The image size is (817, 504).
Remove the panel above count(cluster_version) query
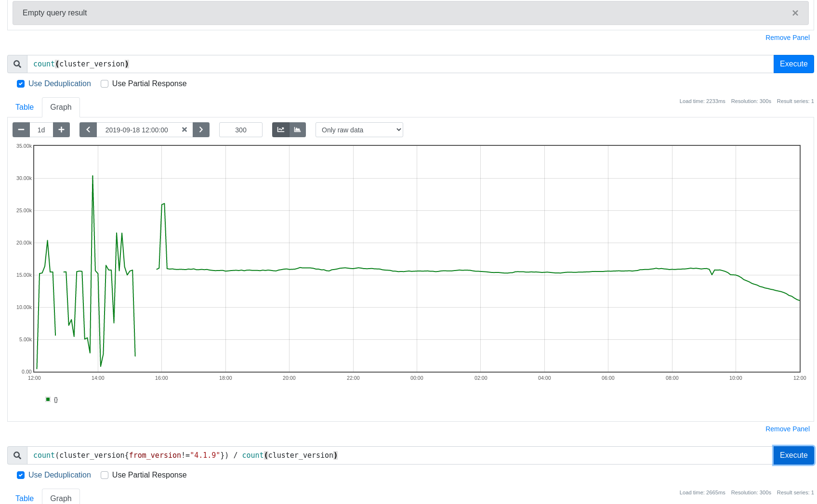(787, 38)
